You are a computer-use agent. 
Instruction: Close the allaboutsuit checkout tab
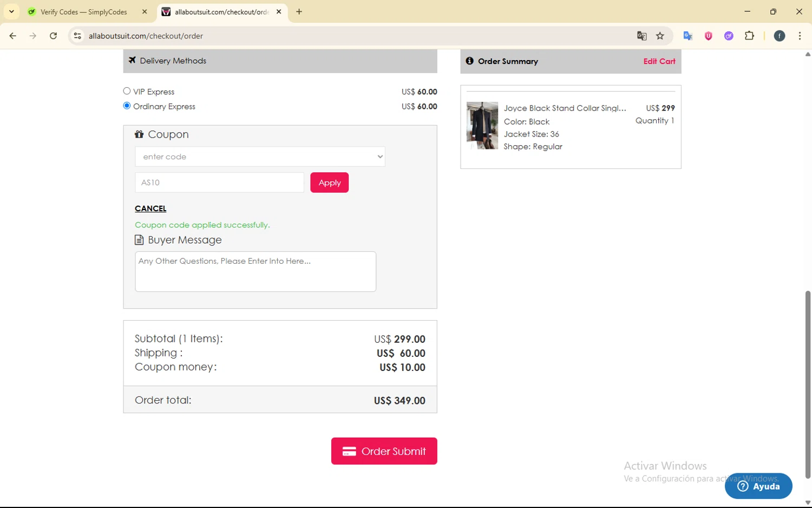tap(279, 11)
